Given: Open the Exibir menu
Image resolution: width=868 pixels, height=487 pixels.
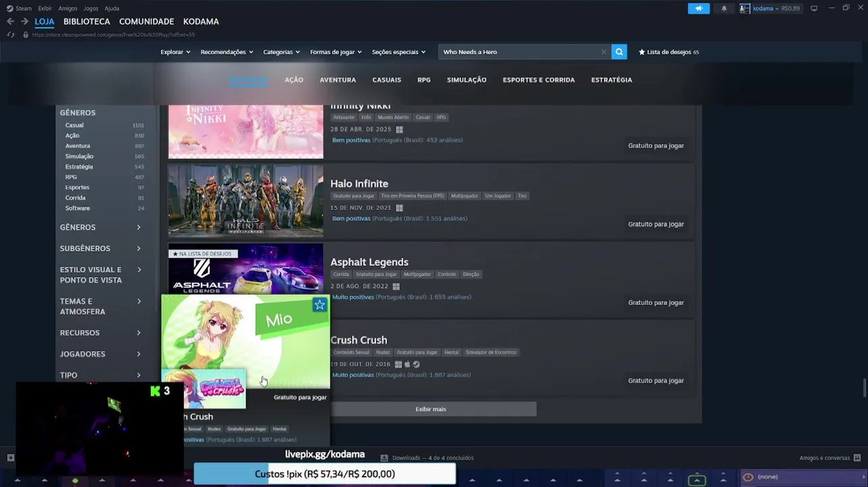Looking at the screenshot, I should pos(45,8).
